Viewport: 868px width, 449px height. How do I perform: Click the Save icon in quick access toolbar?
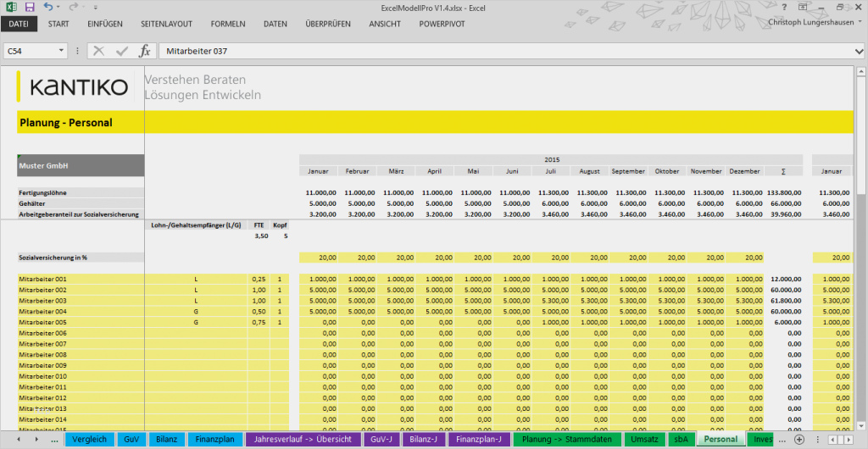[x=31, y=7]
